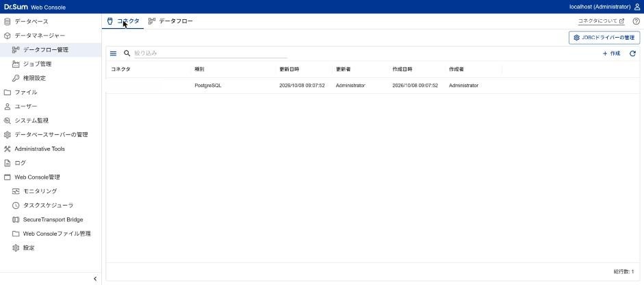Open ファイル in the sidebar
644x285 pixels.
[51, 92]
